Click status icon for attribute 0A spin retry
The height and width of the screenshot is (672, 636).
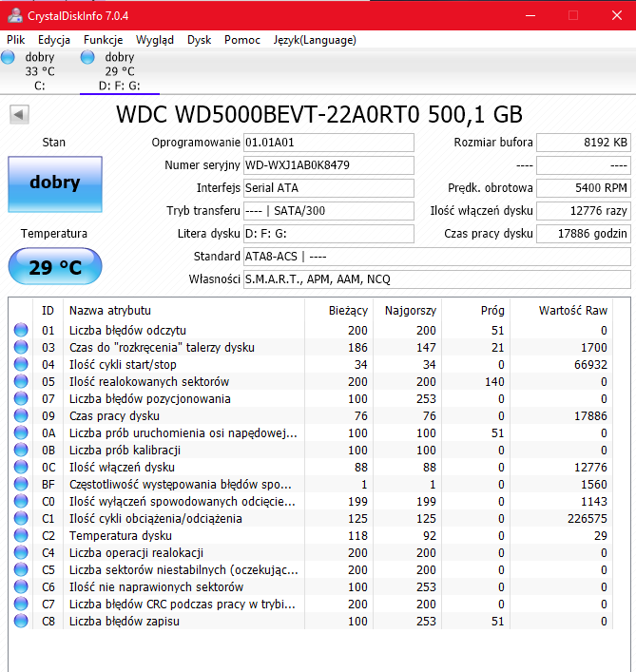coord(21,432)
